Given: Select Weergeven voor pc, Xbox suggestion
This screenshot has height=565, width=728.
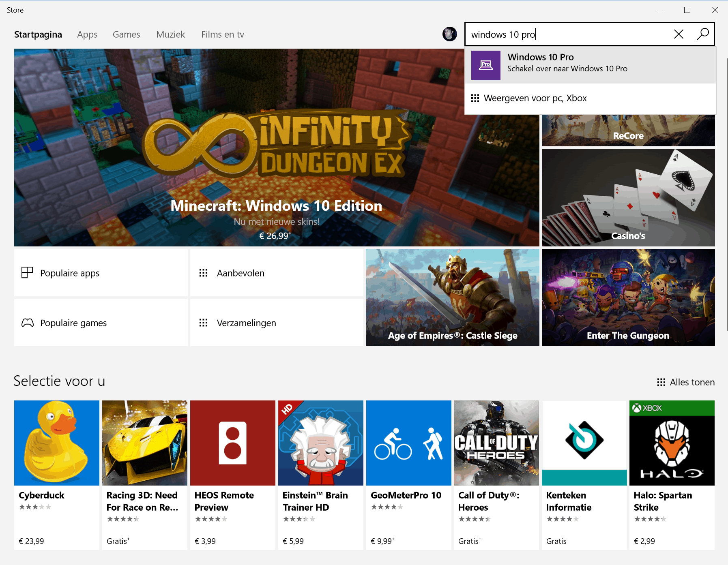Looking at the screenshot, I should [x=591, y=98].
